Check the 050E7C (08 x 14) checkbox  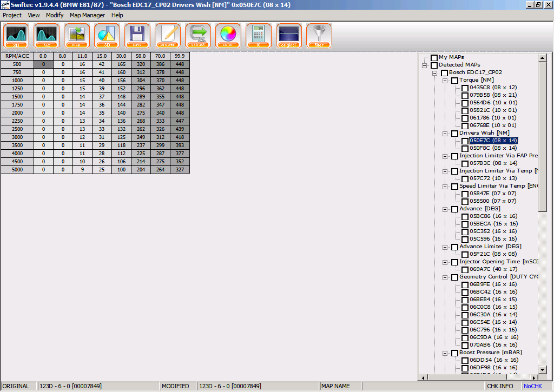click(x=465, y=141)
